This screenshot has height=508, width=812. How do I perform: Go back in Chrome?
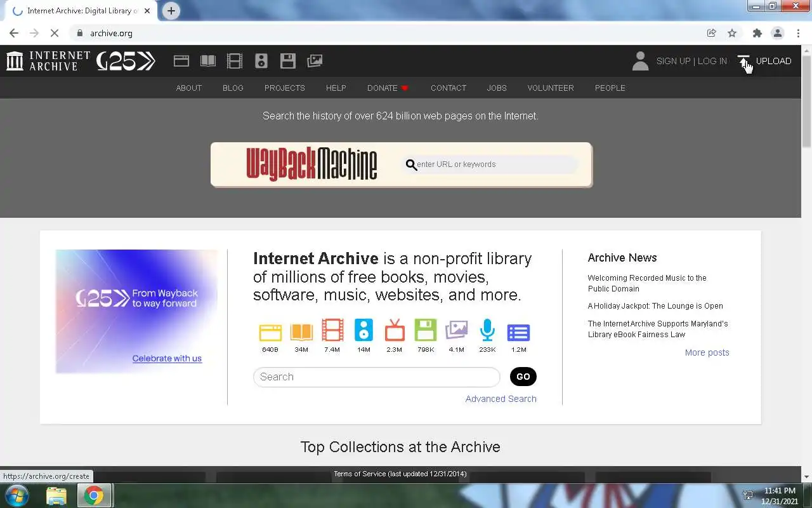(x=14, y=33)
